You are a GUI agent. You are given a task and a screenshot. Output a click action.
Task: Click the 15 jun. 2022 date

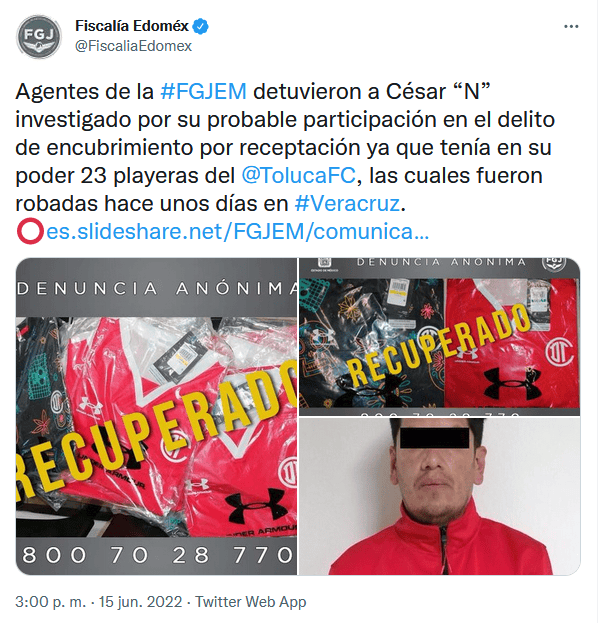(140, 602)
